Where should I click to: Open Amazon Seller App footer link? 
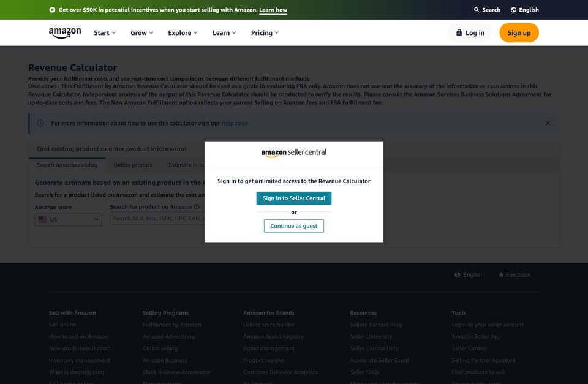point(477,337)
